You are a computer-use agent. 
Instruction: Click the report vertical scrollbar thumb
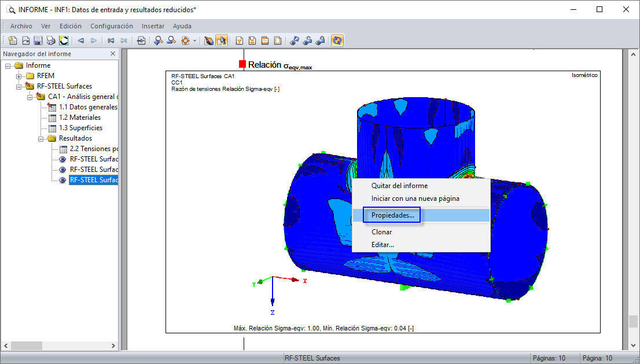[x=634, y=321]
